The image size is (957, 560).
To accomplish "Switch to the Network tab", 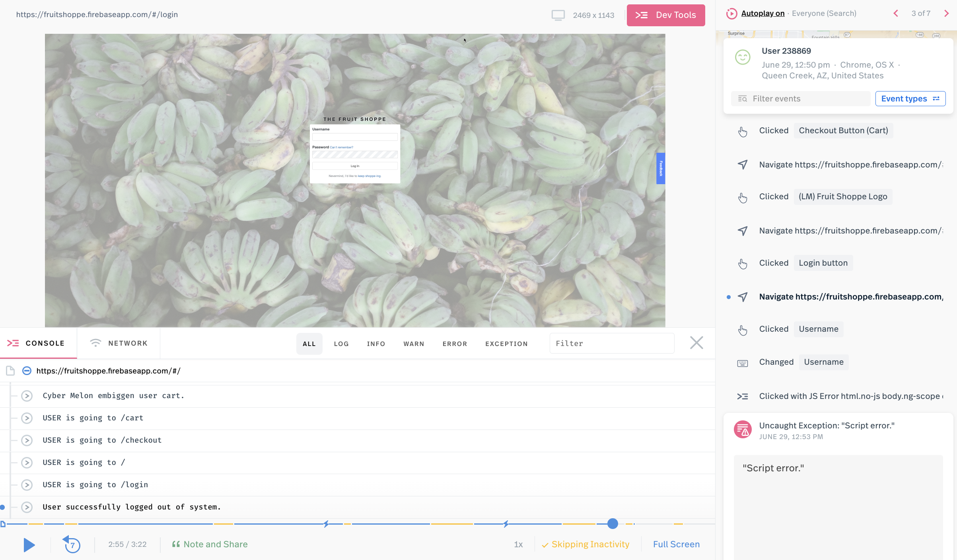I will pyautogui.click(x=119, y=343).
